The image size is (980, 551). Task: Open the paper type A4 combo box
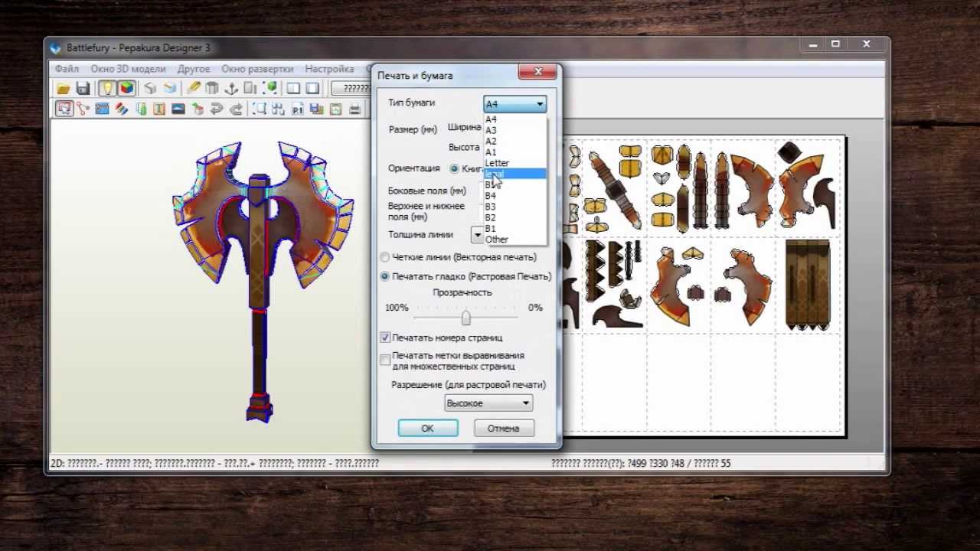(514, 104)
